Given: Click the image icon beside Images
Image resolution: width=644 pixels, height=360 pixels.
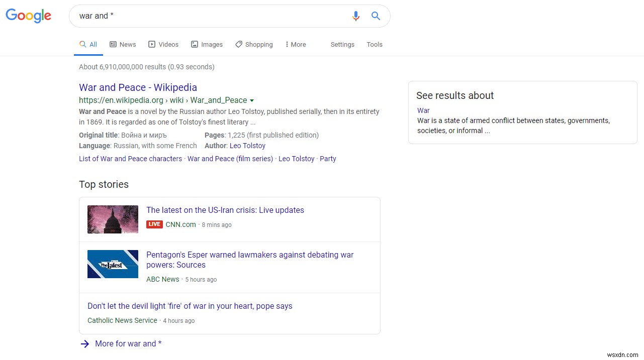Looking at the screenshot, I should pos(194,44).
